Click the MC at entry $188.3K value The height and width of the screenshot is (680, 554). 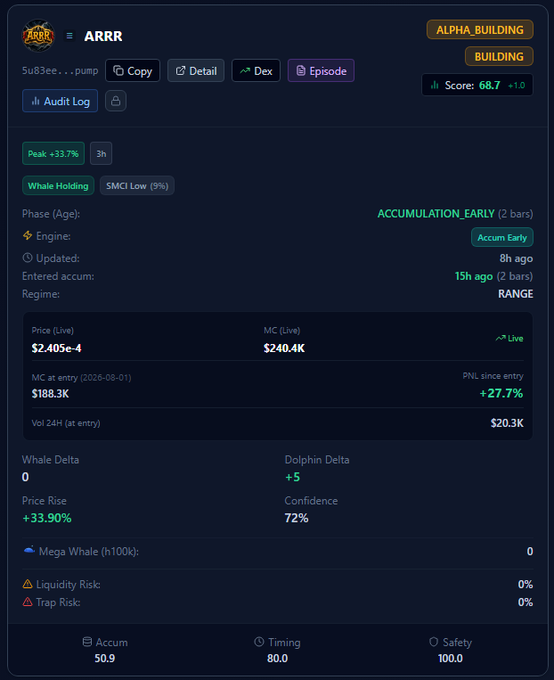point(50,394)
